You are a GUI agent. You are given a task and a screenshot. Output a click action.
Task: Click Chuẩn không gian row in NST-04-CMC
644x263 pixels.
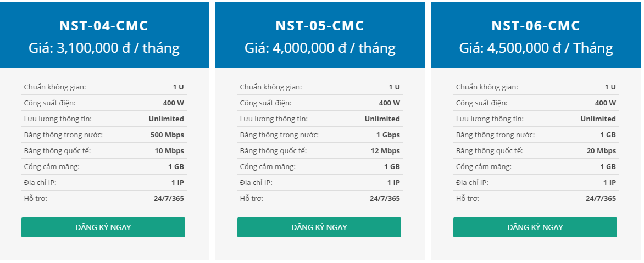tap(104, 87)
